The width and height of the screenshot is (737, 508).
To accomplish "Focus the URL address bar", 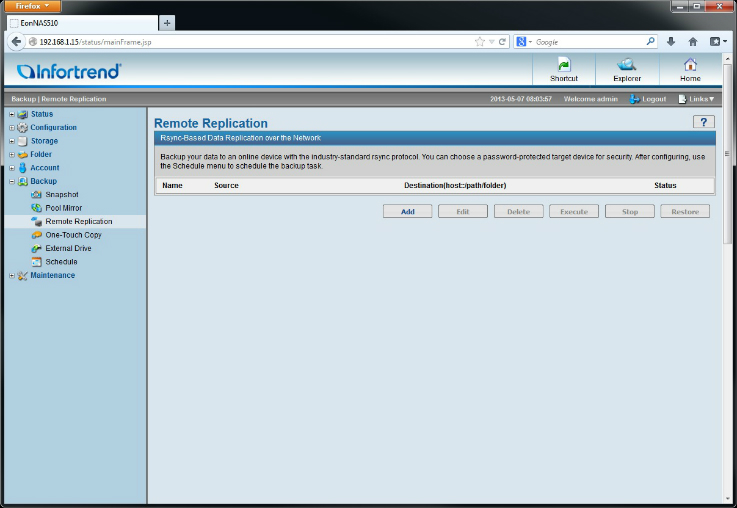I will tap(254, 42).
